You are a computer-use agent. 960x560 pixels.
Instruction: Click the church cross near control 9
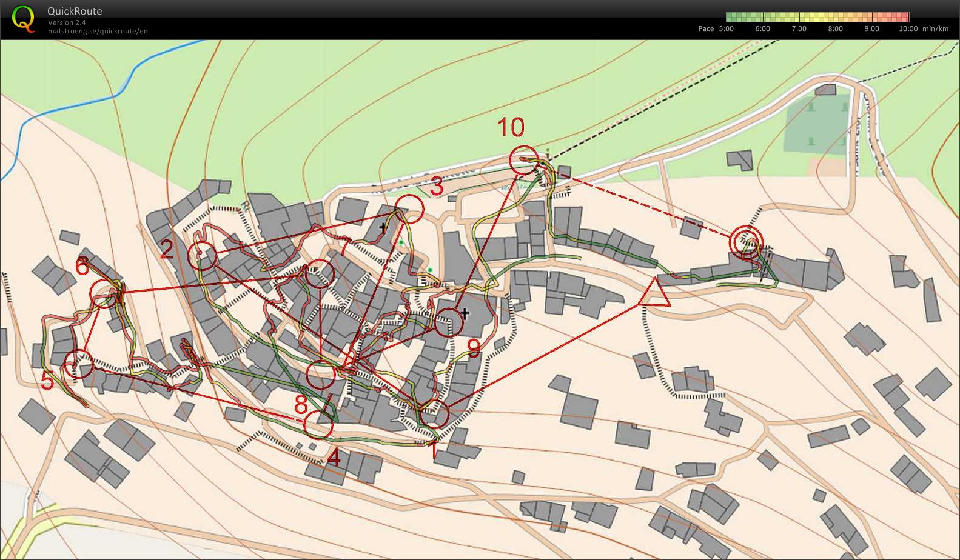(465, 313)
